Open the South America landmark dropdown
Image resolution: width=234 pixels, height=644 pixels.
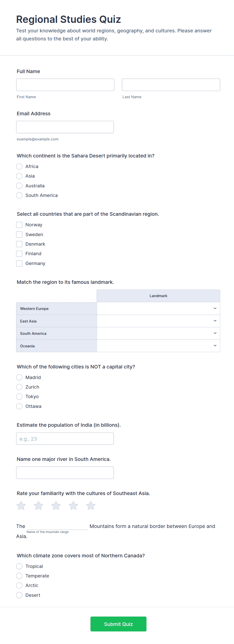point(158,333)
